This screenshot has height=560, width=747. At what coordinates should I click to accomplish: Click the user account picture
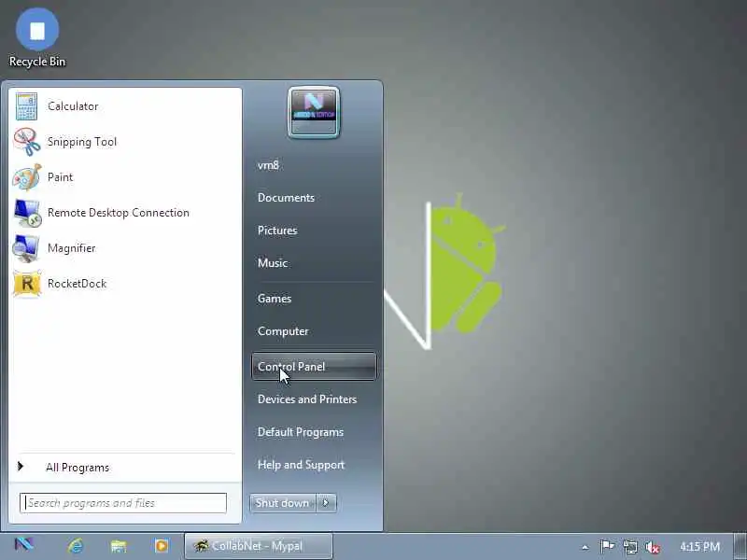point(314,112)
